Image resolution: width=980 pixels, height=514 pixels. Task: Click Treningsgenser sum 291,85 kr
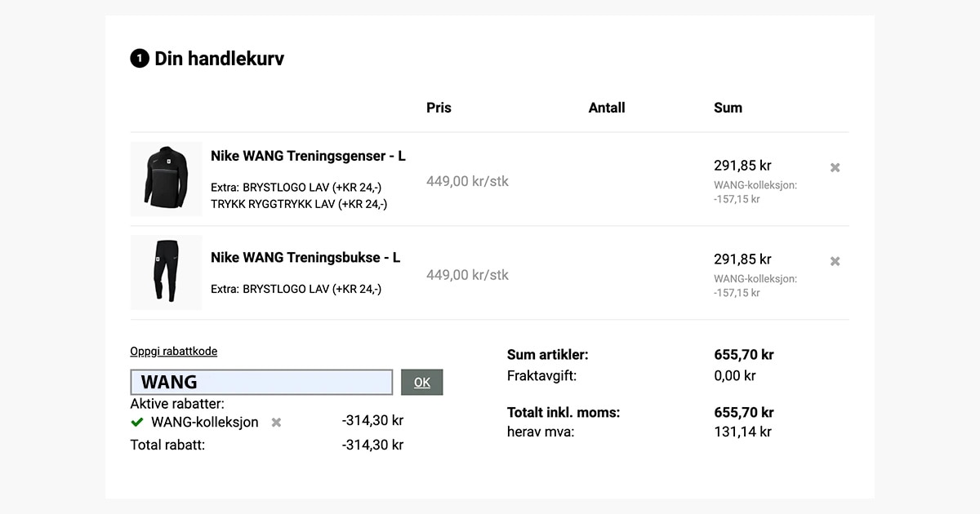pos(742,166)
